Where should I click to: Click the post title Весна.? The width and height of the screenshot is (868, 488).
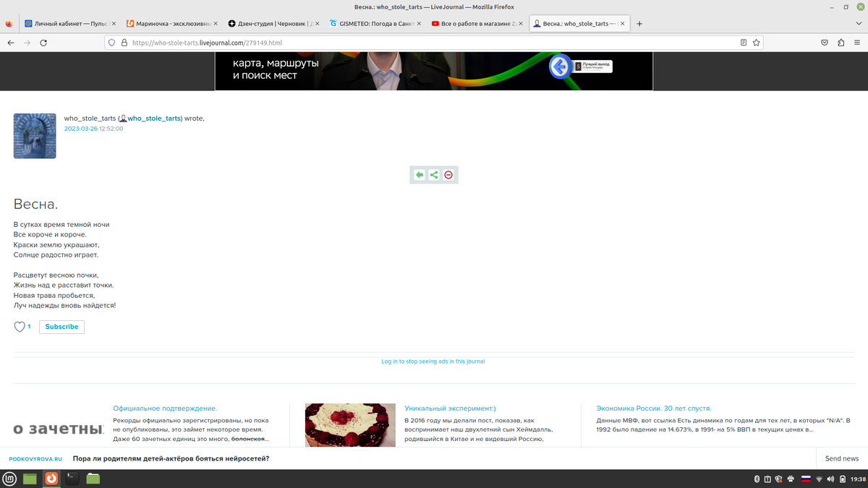35,205
